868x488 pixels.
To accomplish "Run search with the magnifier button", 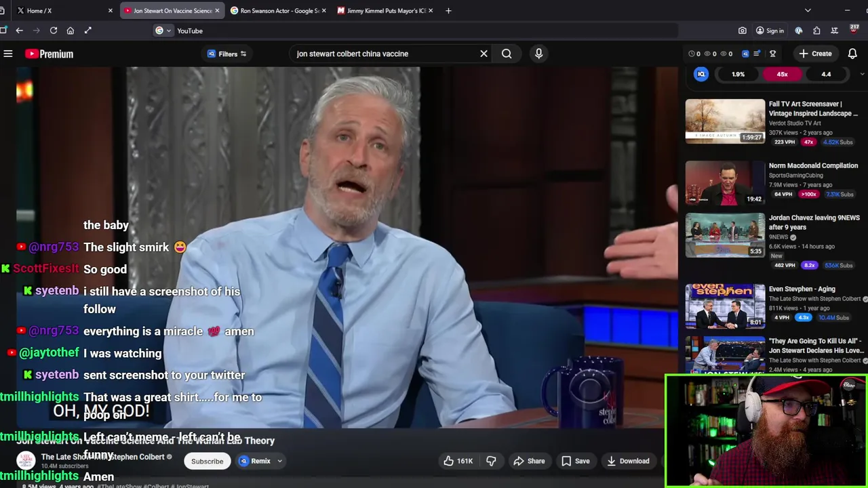I will pos(507,54).
